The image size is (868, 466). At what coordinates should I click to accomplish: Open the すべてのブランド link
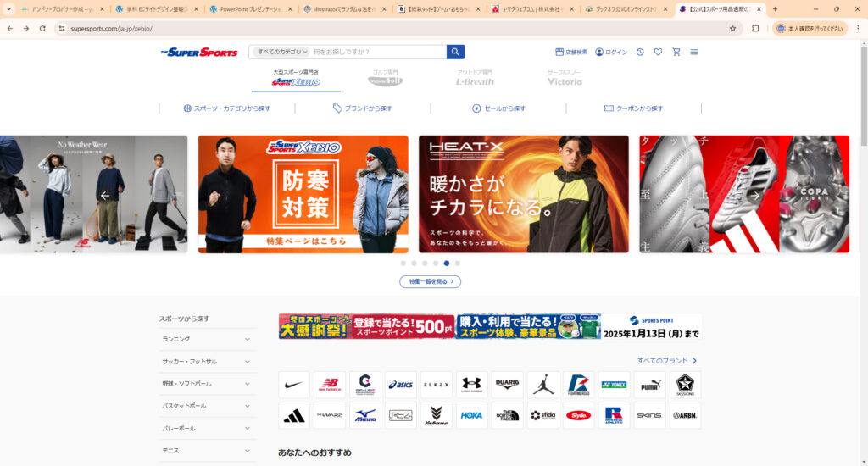(667, 361)
